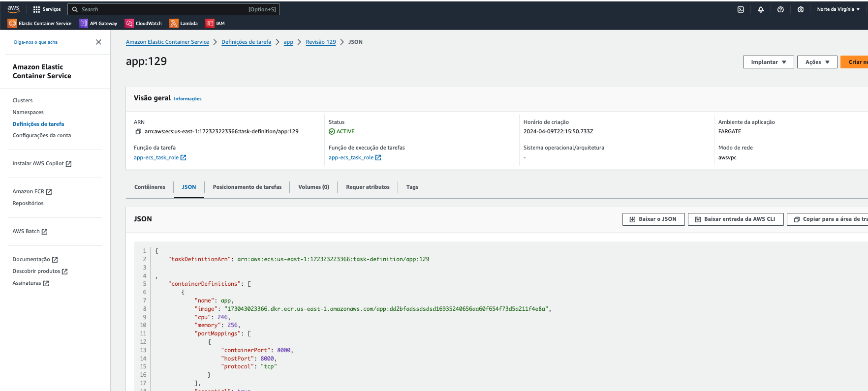Click the orange Criar button
This screenshot has height=391, width=868.
coord(854,62)
